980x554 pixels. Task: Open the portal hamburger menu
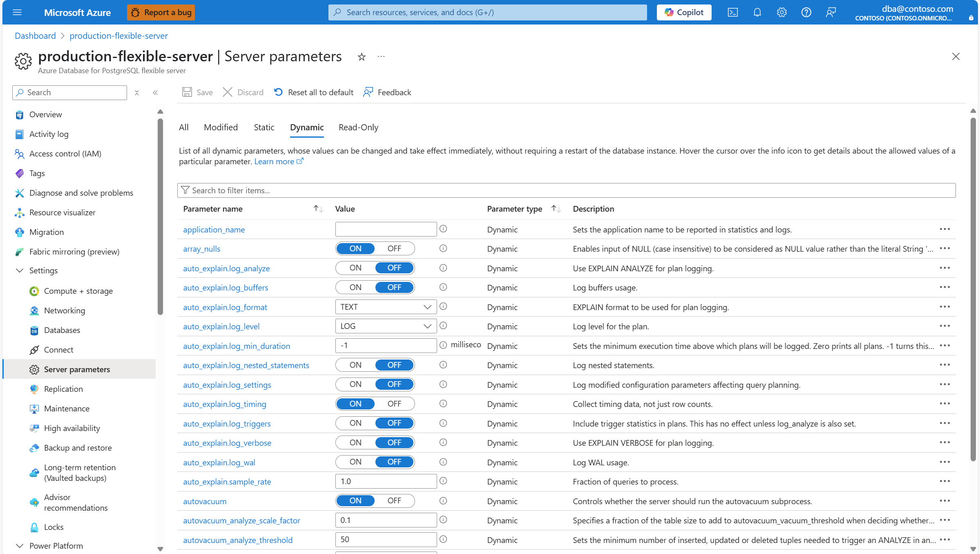pyautogui.click(x=17, y=12)
